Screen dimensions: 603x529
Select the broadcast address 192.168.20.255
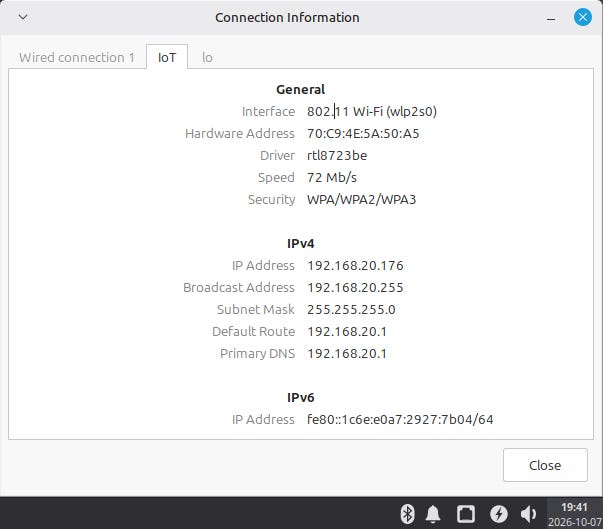click(x=355, y=287)
